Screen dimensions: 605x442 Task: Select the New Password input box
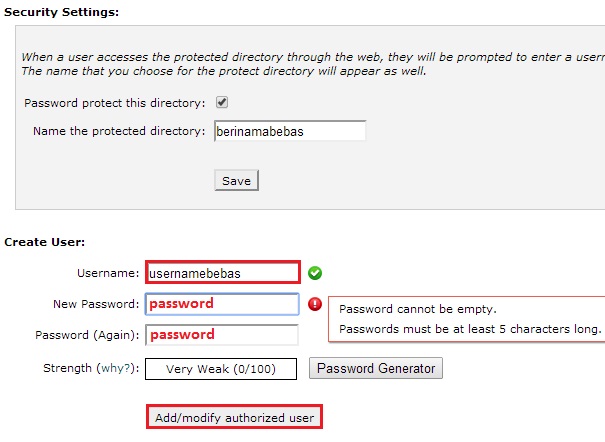point(223,304)
